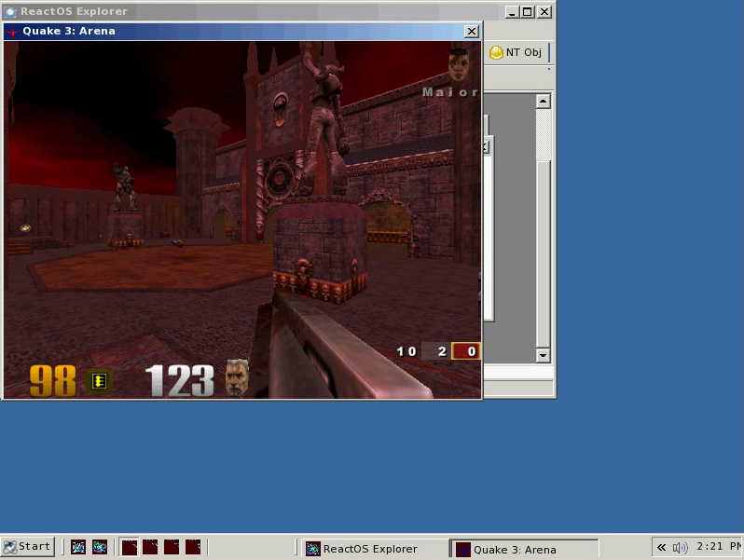Click the yellow ammo icon in the Quake HUD

click(99, 381)
